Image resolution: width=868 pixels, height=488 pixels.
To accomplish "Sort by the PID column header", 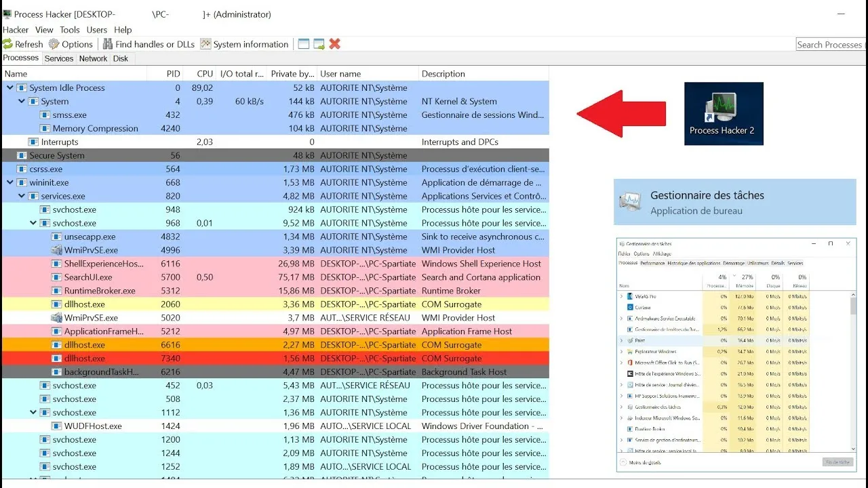I will [165, 74].
